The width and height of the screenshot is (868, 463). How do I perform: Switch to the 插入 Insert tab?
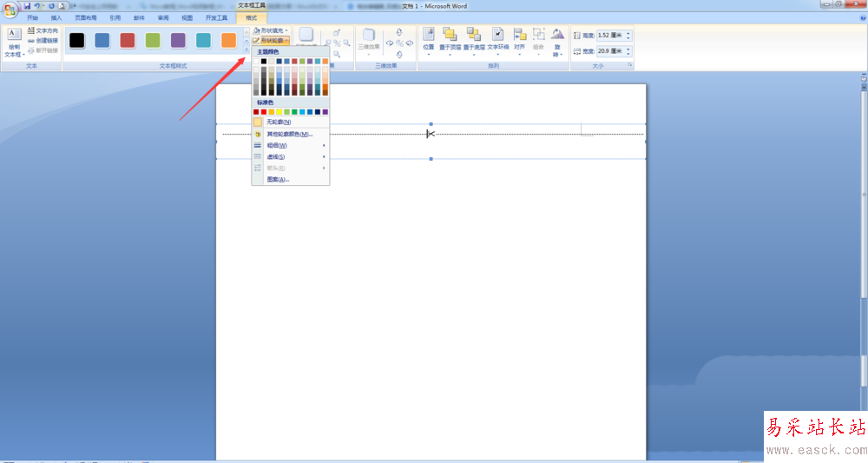(x=56, y=17)
